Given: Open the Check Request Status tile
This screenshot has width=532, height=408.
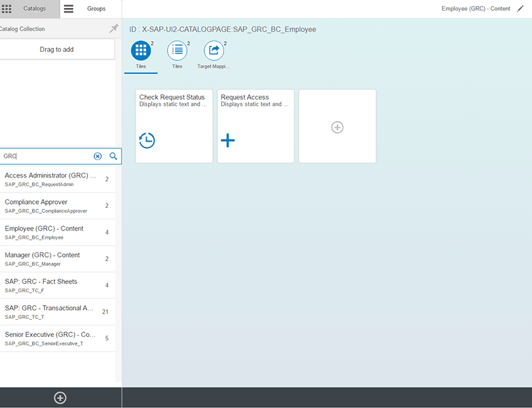Looking at the screenshot, I should pos(174,126).
